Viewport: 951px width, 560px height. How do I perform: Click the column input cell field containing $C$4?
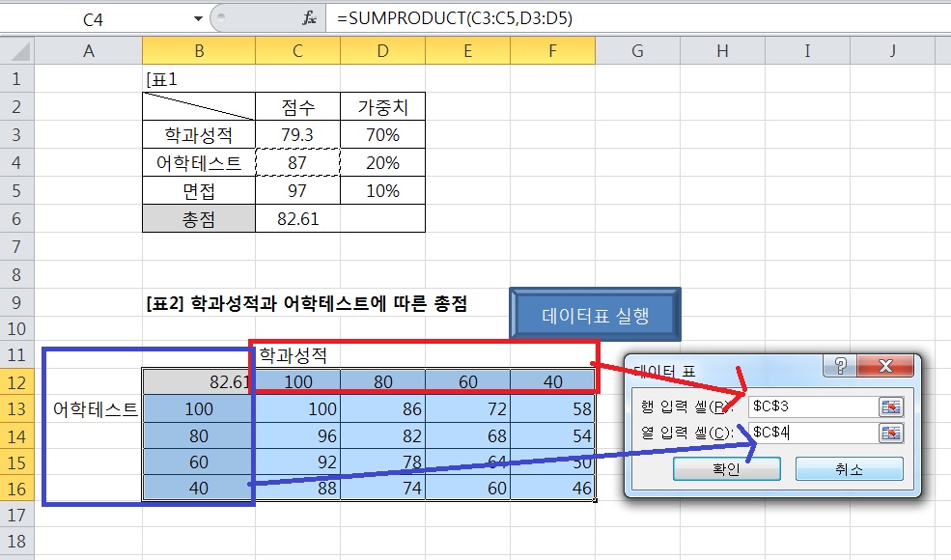pyautogui.click(x=809, y=434)
